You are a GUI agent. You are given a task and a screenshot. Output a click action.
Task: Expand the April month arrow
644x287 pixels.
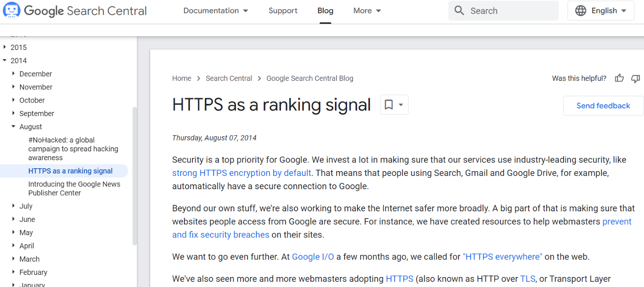pos(13,246)
